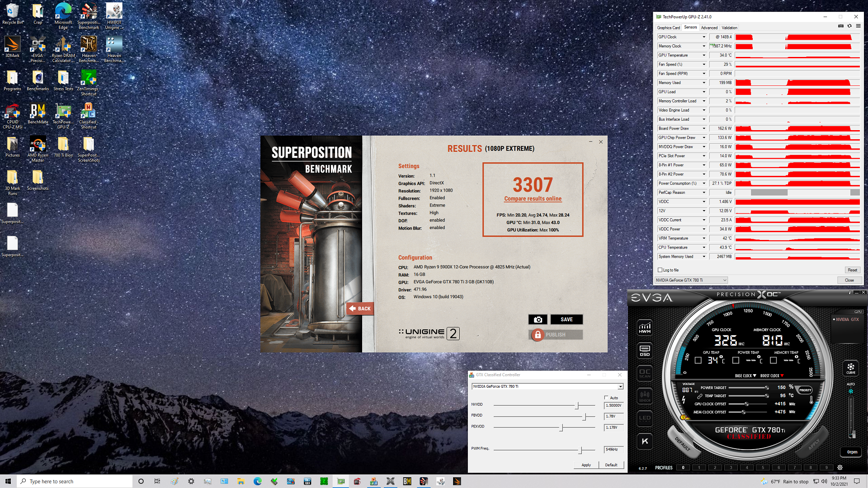Expand the GPU Temperature sensor dropdown
The image size is (868, 488).
click(x=704, y=55)
